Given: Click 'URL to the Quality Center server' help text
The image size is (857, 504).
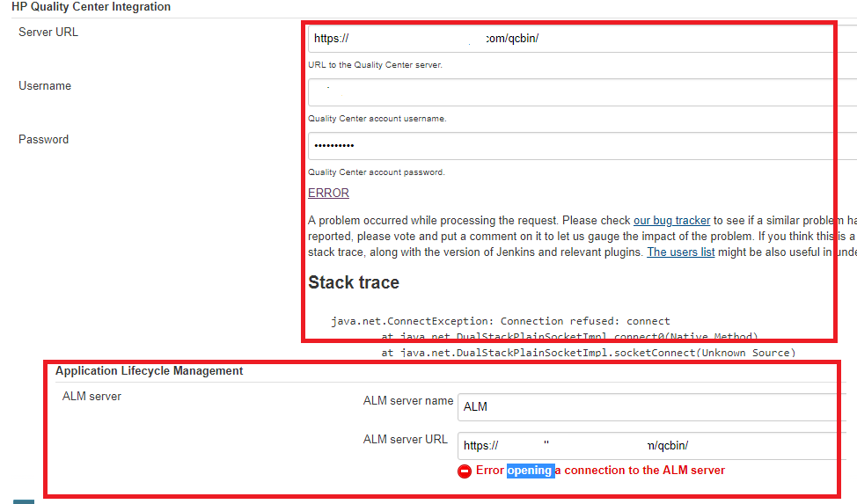Looking at the screenshot, I should [375, 65].
